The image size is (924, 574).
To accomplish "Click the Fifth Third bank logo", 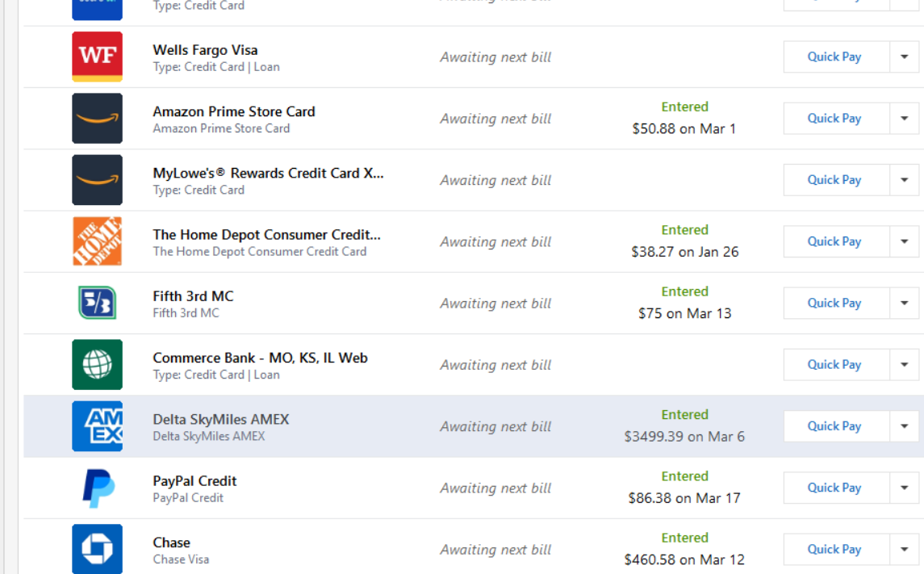I will click(x=97, y=303).
